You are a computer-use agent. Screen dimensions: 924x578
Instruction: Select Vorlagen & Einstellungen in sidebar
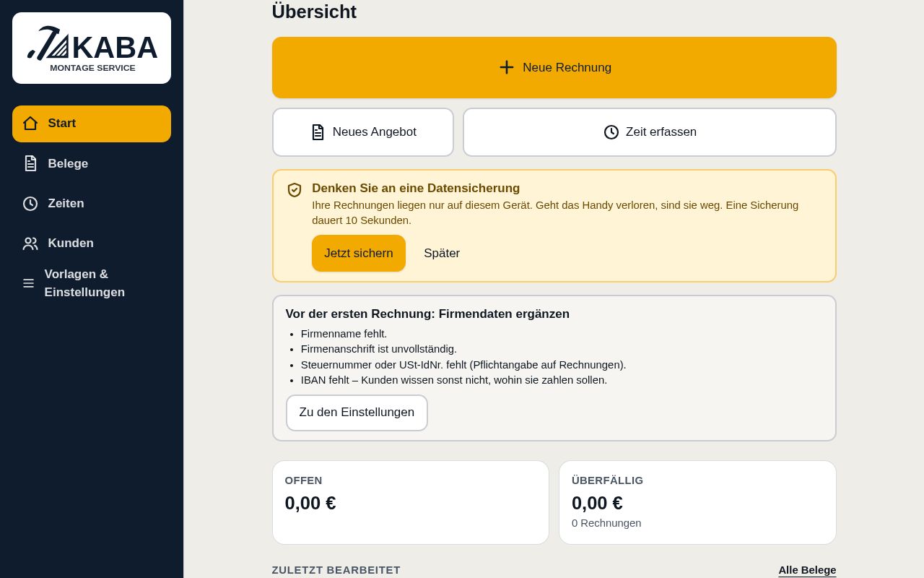(x=92, y=283)
